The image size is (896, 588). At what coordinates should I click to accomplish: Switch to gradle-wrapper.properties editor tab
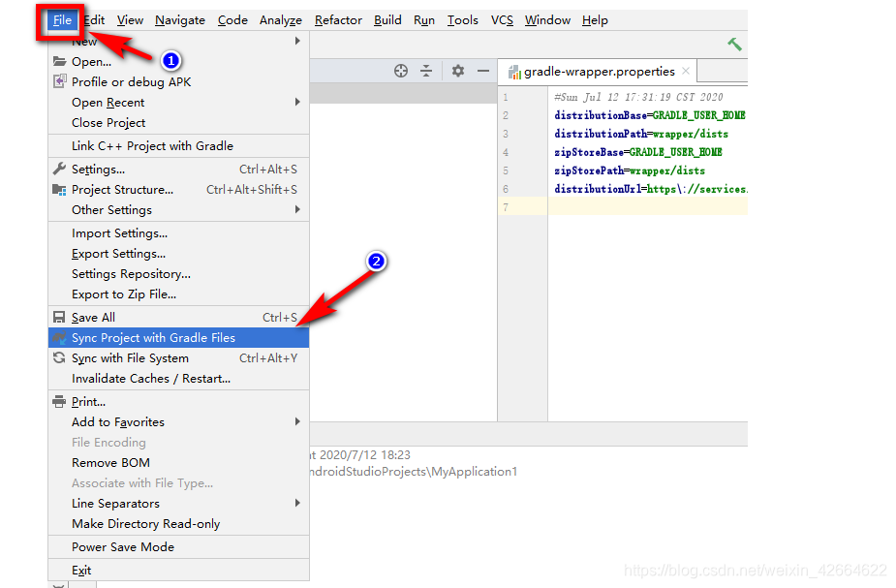pyautogui.click(x=597, y=72)
